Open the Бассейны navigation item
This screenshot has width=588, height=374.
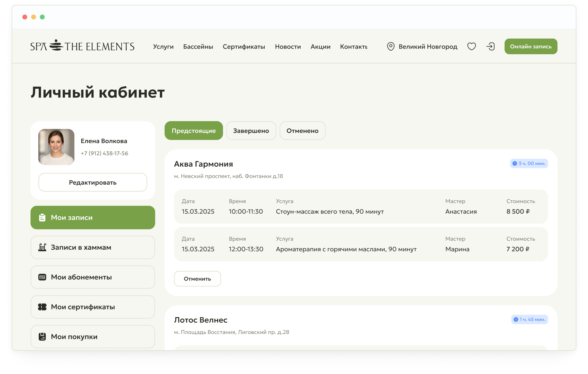pos(198,46)
